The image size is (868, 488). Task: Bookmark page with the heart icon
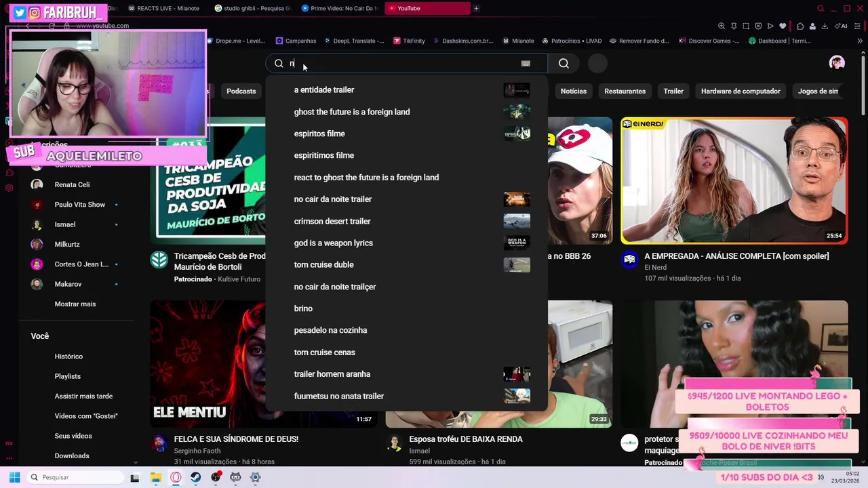pos(783,26)
